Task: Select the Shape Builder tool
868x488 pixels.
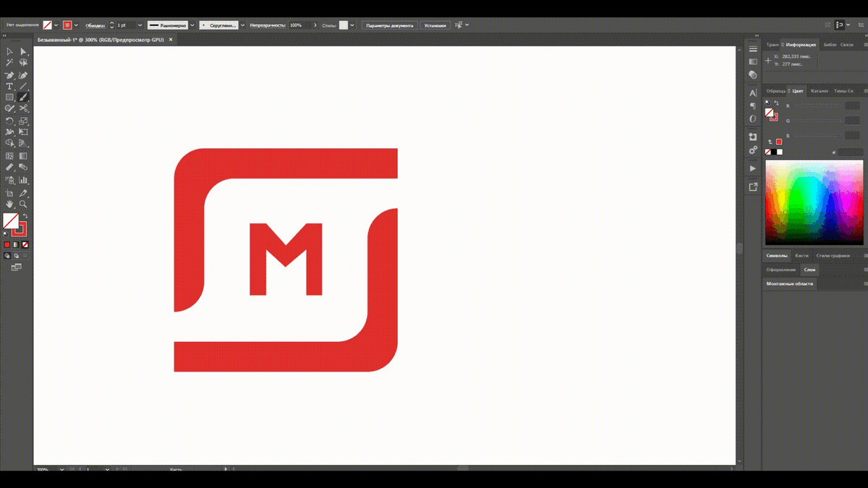Action: pyautogui.click(x=9, y=144)
